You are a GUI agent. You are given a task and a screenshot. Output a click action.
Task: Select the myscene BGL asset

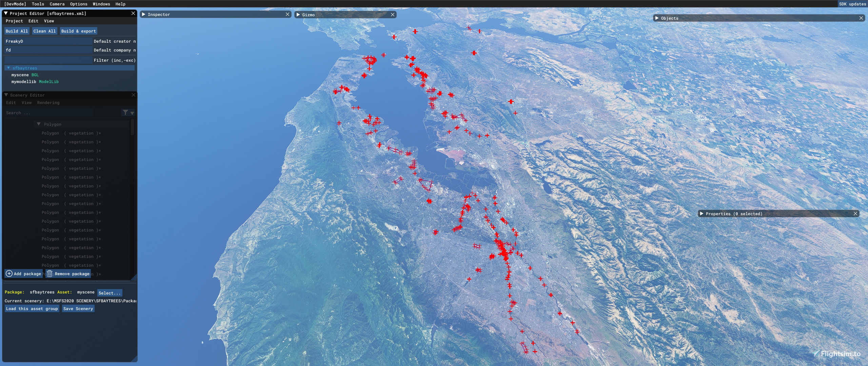25,75
